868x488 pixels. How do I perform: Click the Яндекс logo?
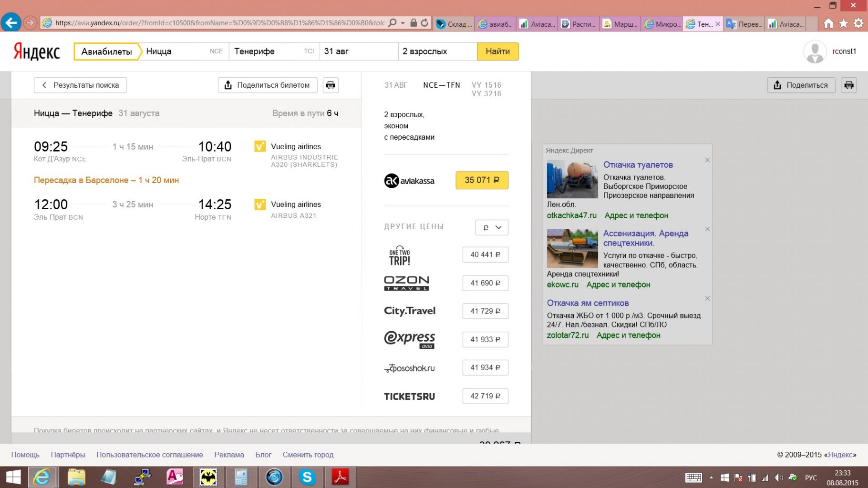tap(37, 51)
